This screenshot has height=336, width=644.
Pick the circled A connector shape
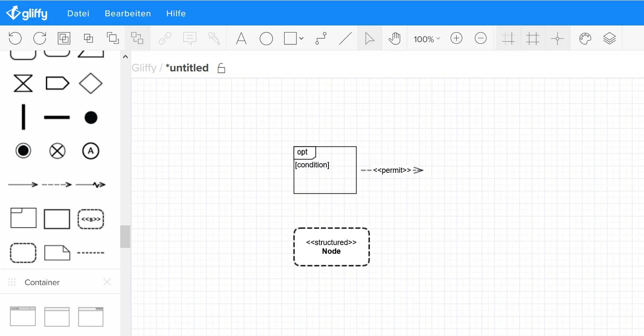pyautogui.click(x=91, y=151)
